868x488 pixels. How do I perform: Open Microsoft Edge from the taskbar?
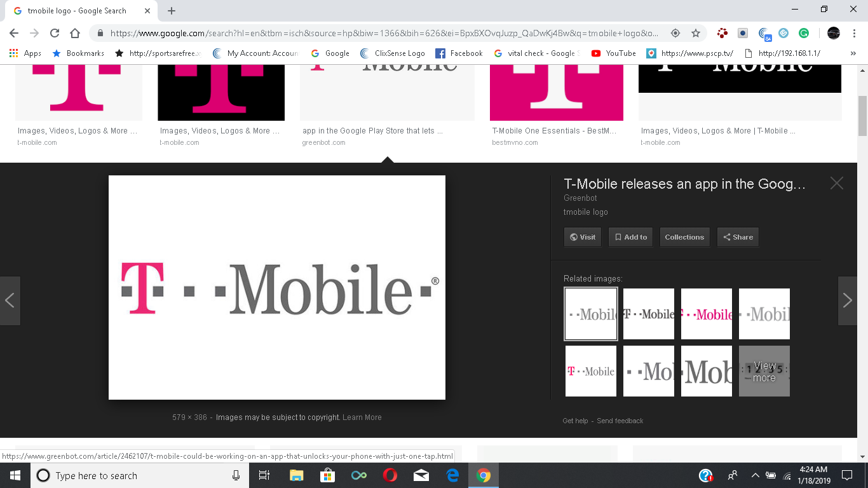452,475
